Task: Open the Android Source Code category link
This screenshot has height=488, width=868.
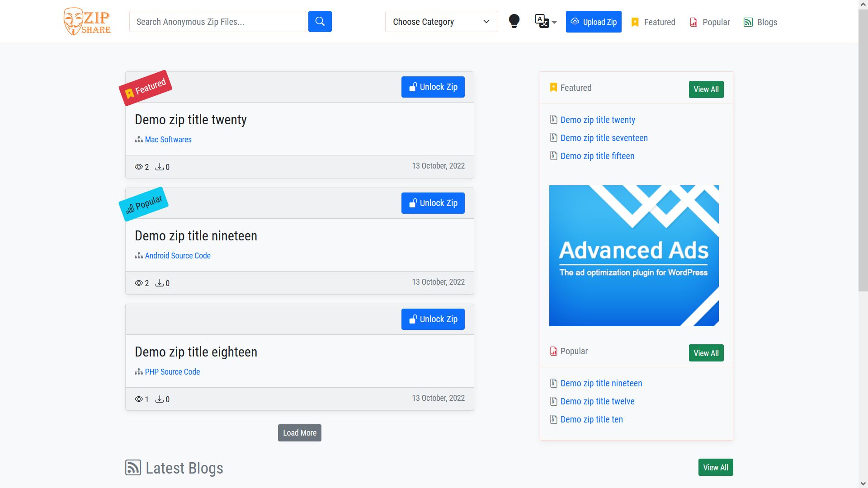Action: click(177, 256)
